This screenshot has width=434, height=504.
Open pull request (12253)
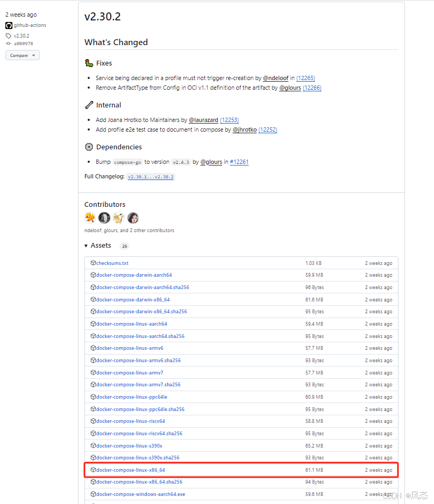[x=230, y=120]
